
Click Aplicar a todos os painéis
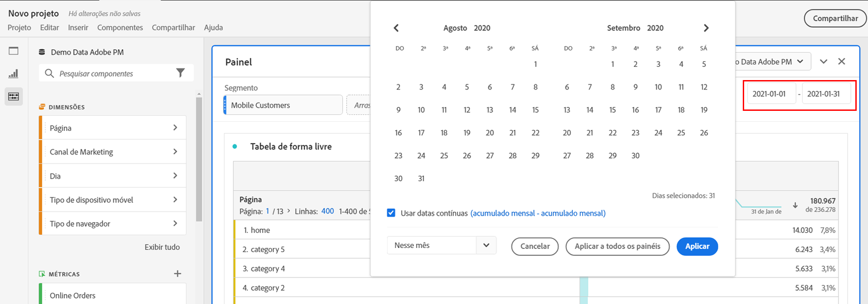[617, 246]
